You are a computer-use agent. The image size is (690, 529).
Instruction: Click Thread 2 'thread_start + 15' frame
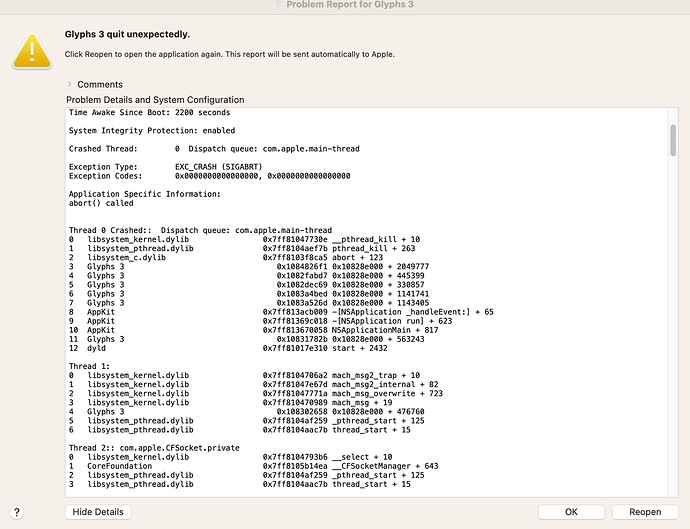click(x=240, y=484)
